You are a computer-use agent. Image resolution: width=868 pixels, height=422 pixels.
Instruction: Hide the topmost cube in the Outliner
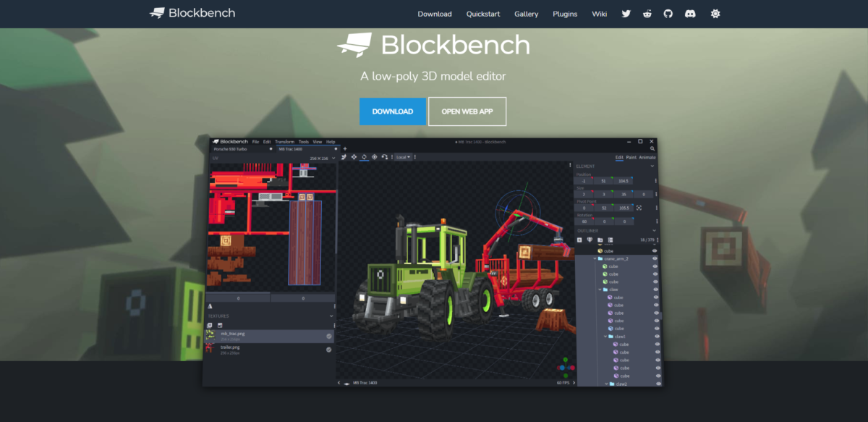655,250
